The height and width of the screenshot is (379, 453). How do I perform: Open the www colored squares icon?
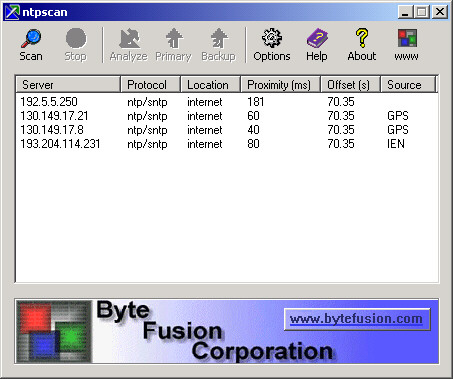(407, 38)
